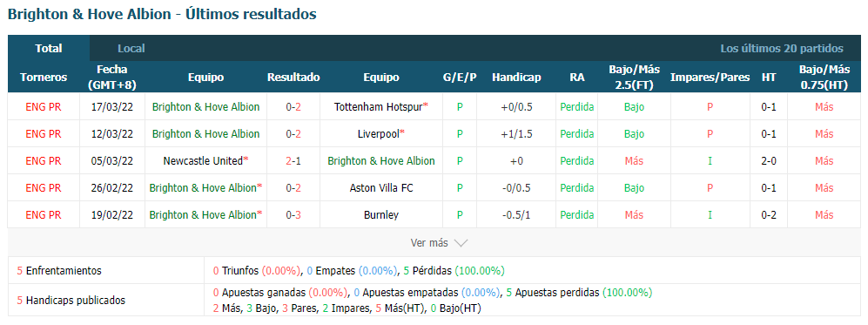Click the Handicap column header
The width and height of the screenshot is (868, 325).
click(x=516, y=78)
